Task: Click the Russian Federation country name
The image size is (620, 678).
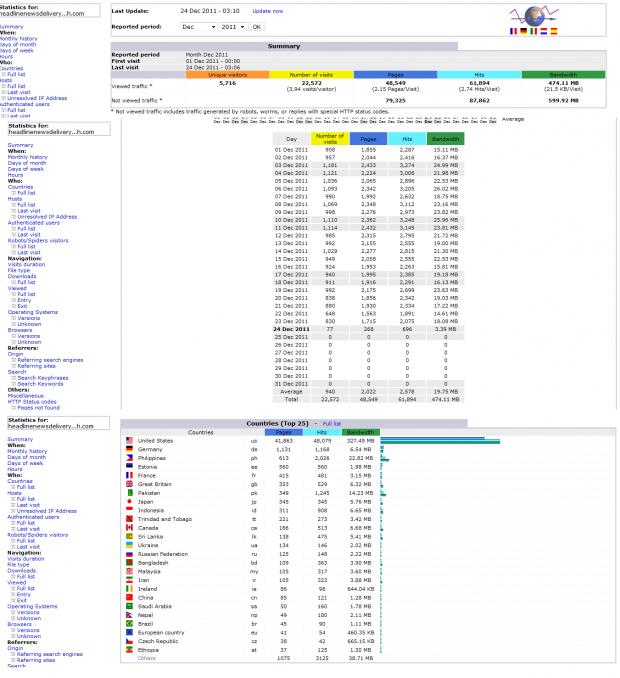Action: click(x=163, y=554)
